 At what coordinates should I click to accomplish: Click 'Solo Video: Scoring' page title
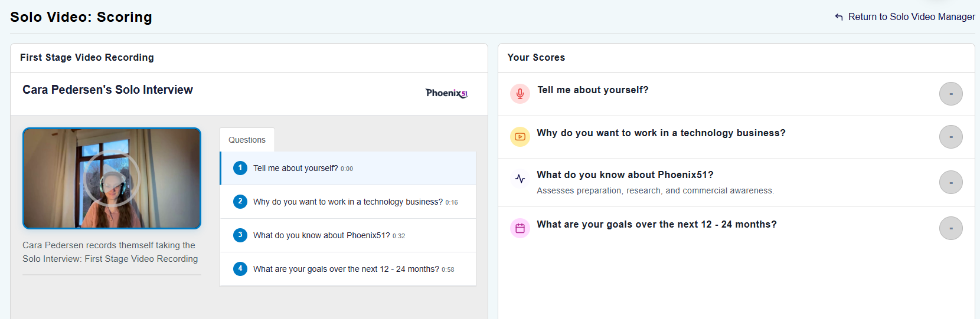point(81,17)
